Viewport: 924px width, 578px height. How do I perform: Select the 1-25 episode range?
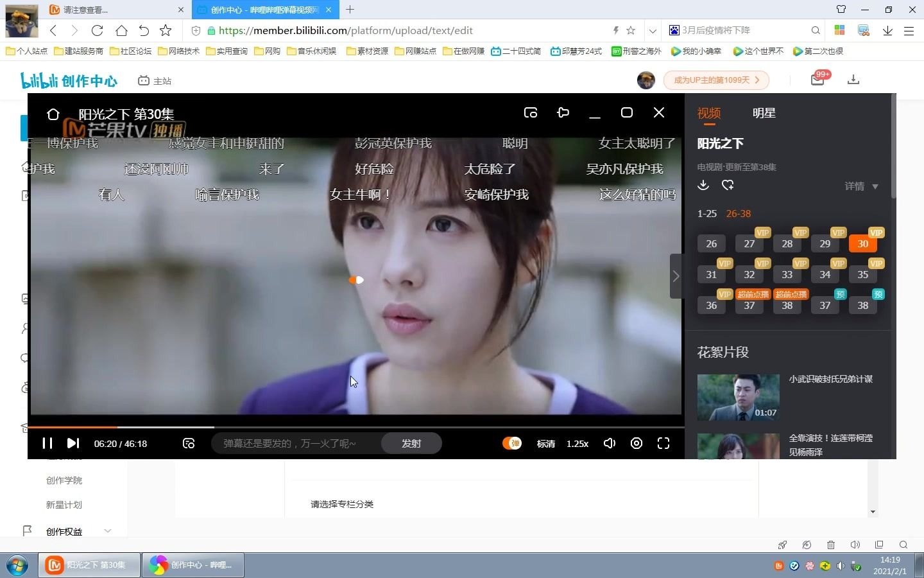(707, 214)
